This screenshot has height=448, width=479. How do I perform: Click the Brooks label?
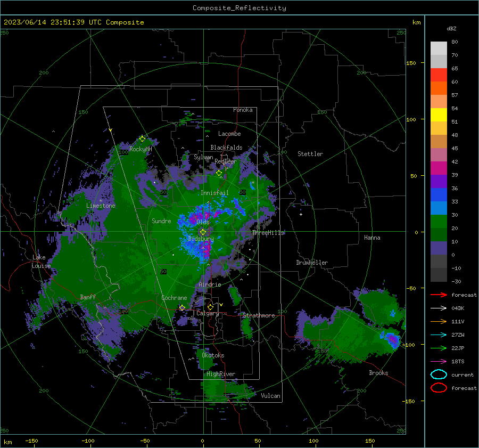click(x=378, y=373)
